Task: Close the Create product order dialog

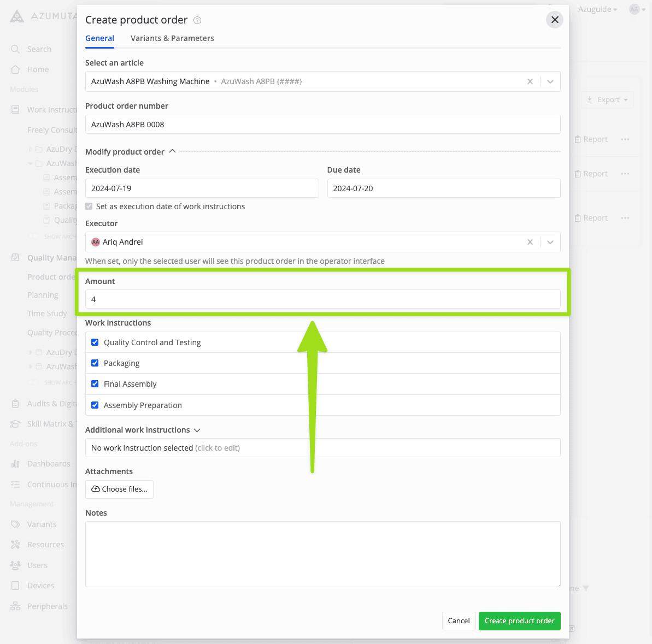Action: 554,20
